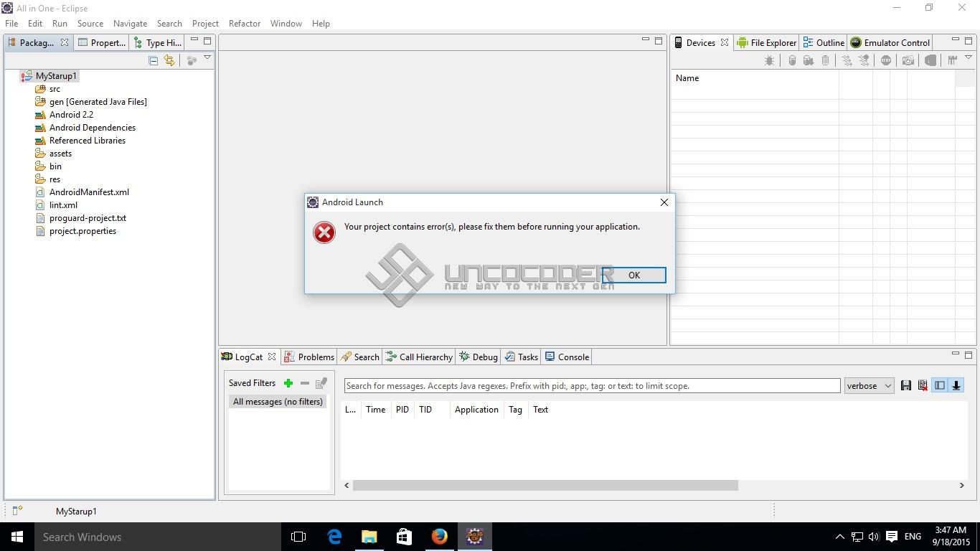The image size is (980, 551).
Task: Minimize the Devices panel
Action: coord(956,40)
